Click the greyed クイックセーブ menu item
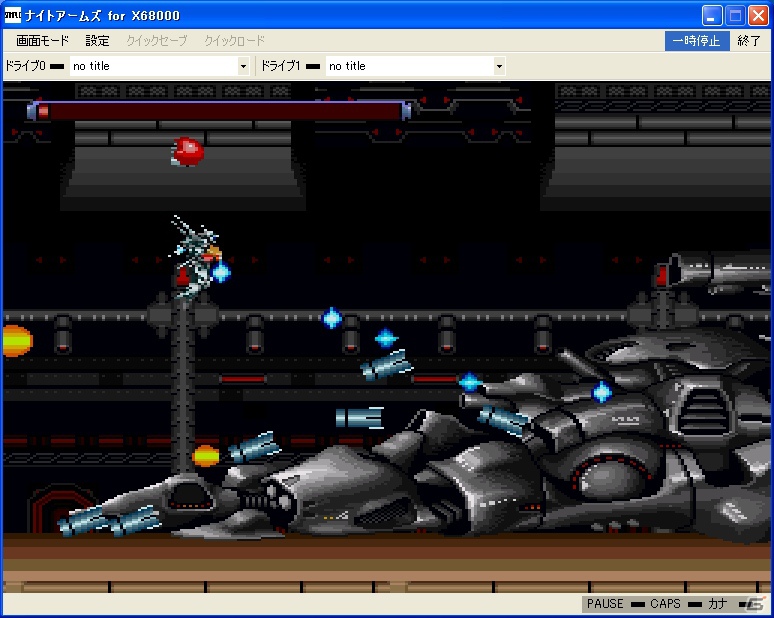 point(157,40)
